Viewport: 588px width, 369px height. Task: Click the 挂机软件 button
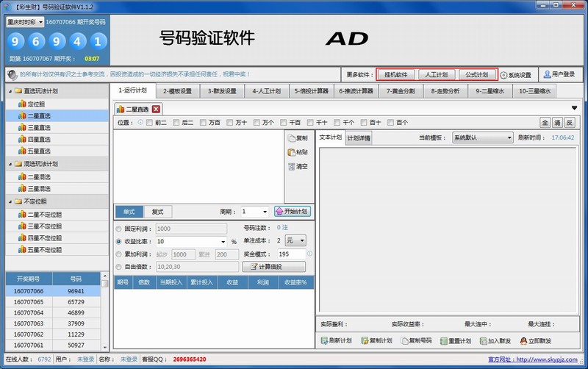[x=396, y=75]
